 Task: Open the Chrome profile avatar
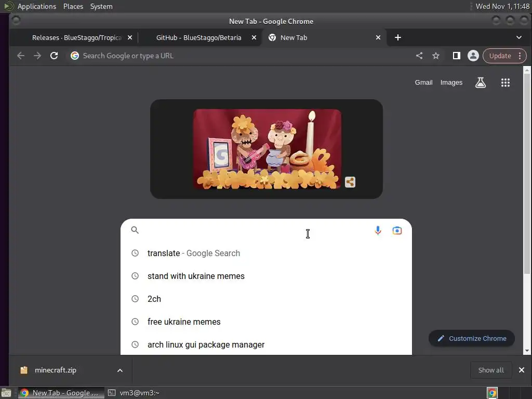[x=473, y=56]
